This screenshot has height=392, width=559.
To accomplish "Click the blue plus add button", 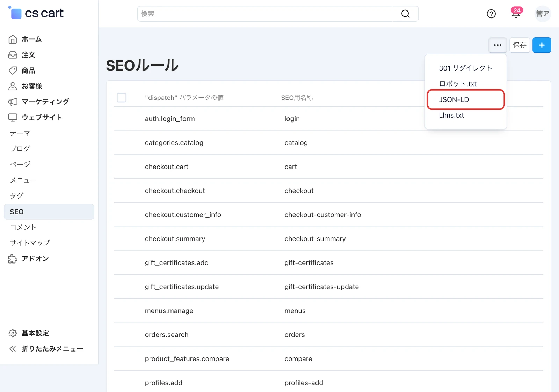I will (542, 45).
